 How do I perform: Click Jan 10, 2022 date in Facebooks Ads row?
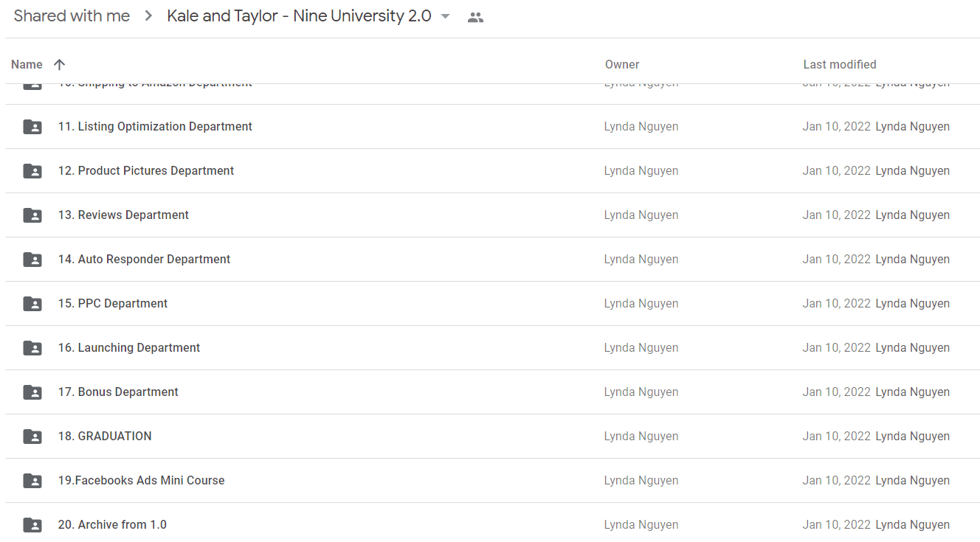click(837, 480)
